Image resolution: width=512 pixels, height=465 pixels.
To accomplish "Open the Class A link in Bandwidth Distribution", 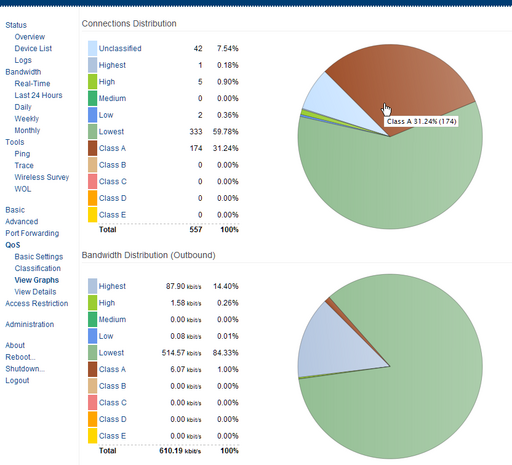I will coord(112,369).
